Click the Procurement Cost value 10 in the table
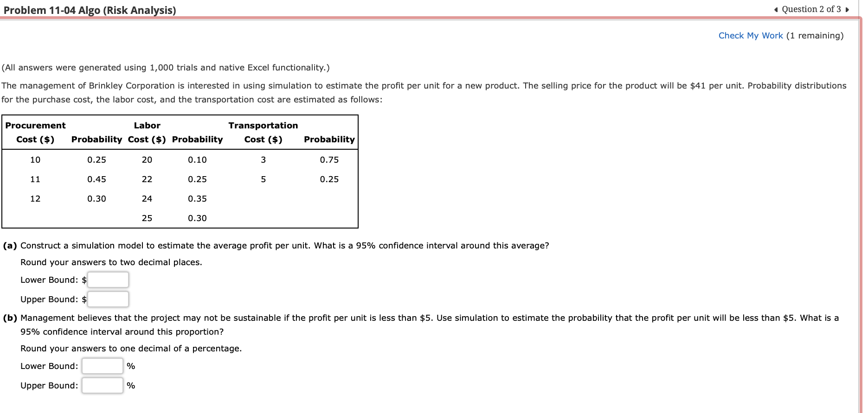The width and height of the screenshot is (868, 413). (35, 159)
